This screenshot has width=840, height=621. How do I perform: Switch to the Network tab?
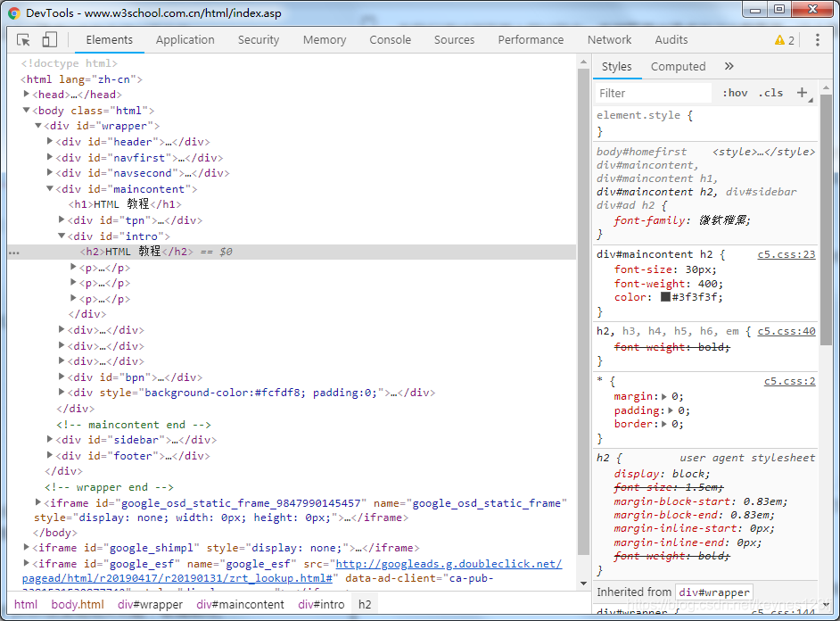point(610,39)
